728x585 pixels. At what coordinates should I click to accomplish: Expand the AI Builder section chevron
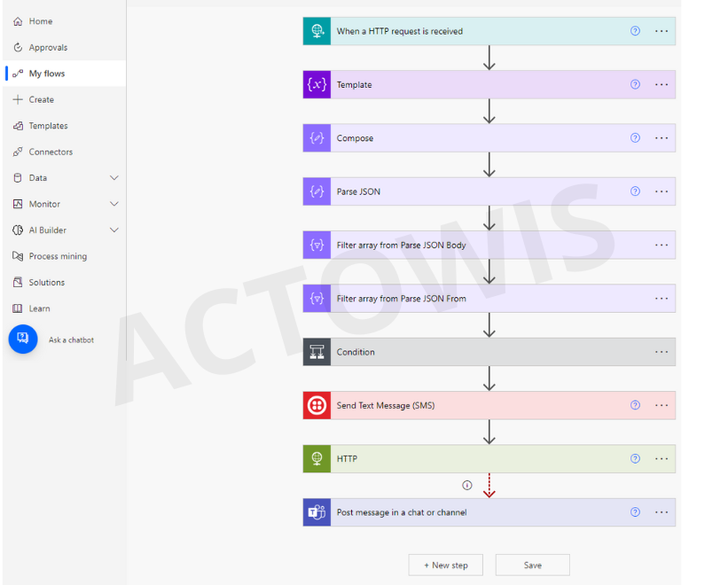coord(114,230)
